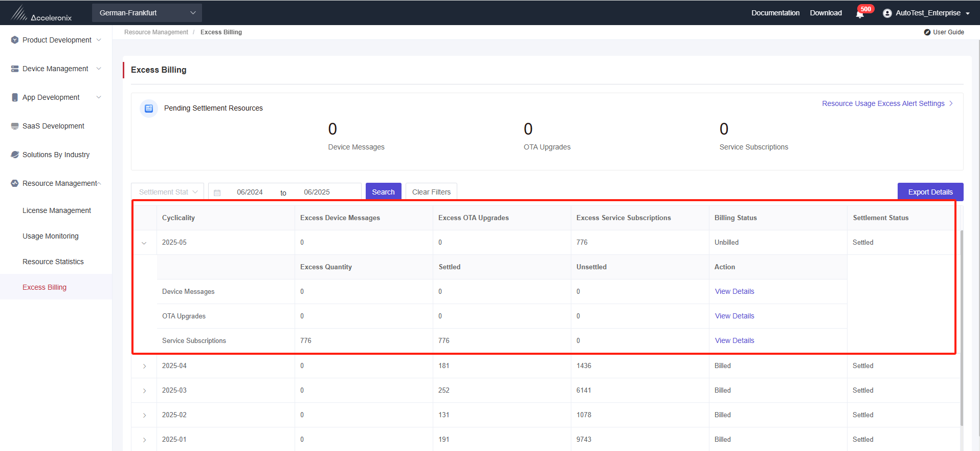
Task: Expand the 2025-04 row
Action: (x=144, y=366)
